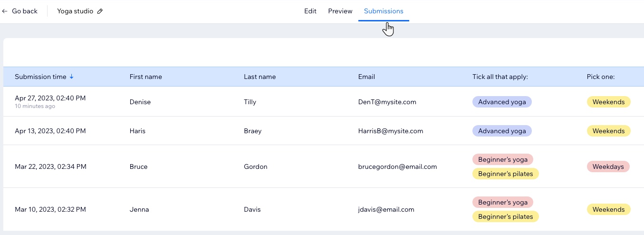Click the Go back link

point(20,11)
